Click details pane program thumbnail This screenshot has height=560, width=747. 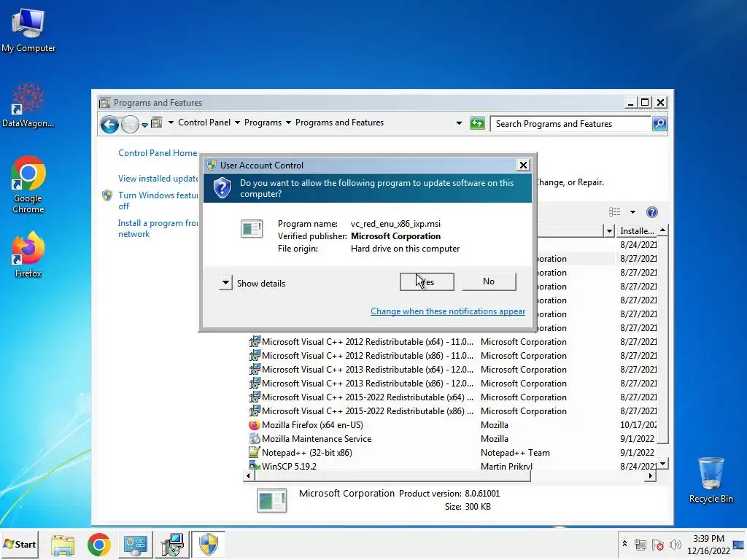click(x=271, y=500)
